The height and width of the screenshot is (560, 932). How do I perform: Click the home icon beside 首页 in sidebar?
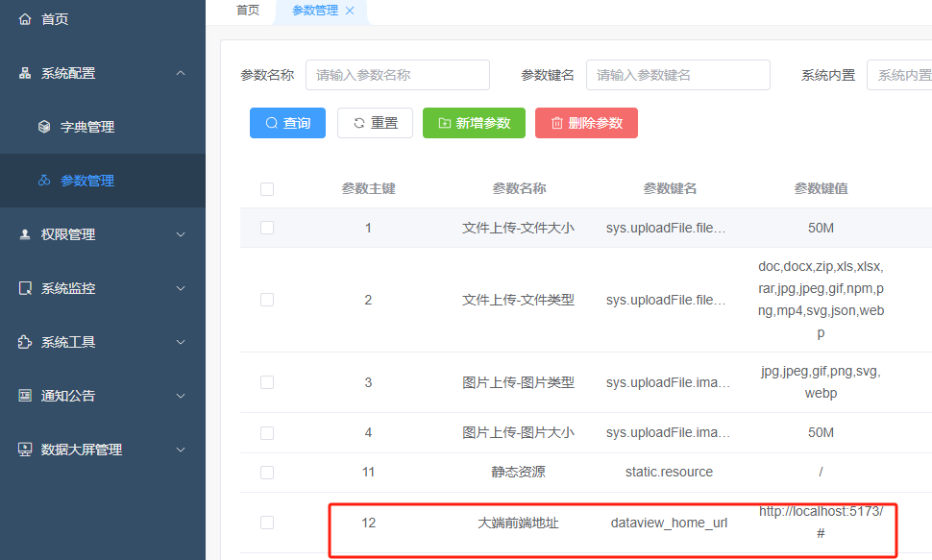25,19
